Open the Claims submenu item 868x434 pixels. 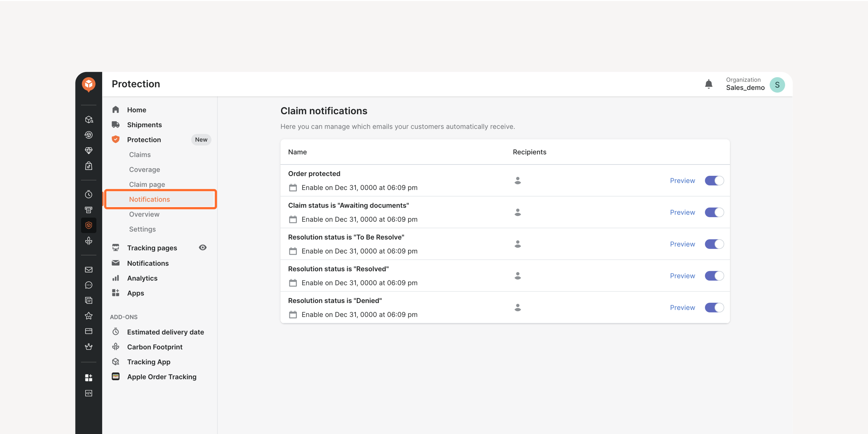pyautogui.click(x=140, y=154)
